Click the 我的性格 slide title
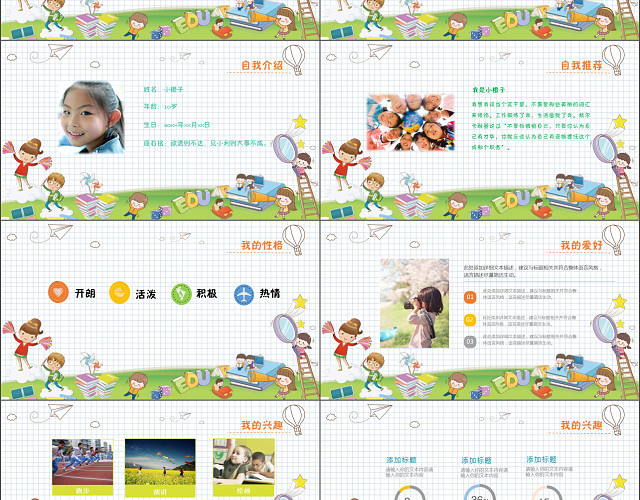Screen dimensions: 640x500 pyautogui.click(x=262, y=245)
